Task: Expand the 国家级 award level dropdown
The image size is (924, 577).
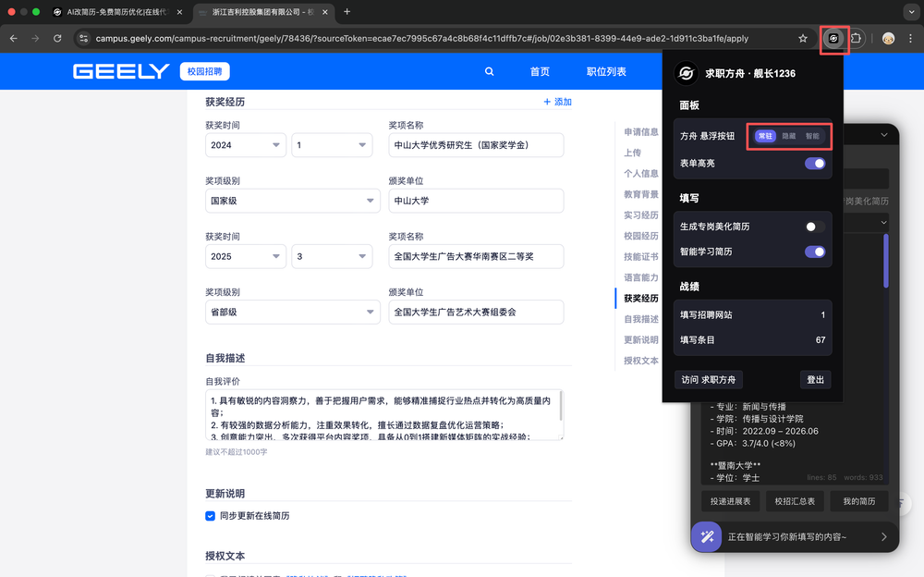Action: pos(292,201)
